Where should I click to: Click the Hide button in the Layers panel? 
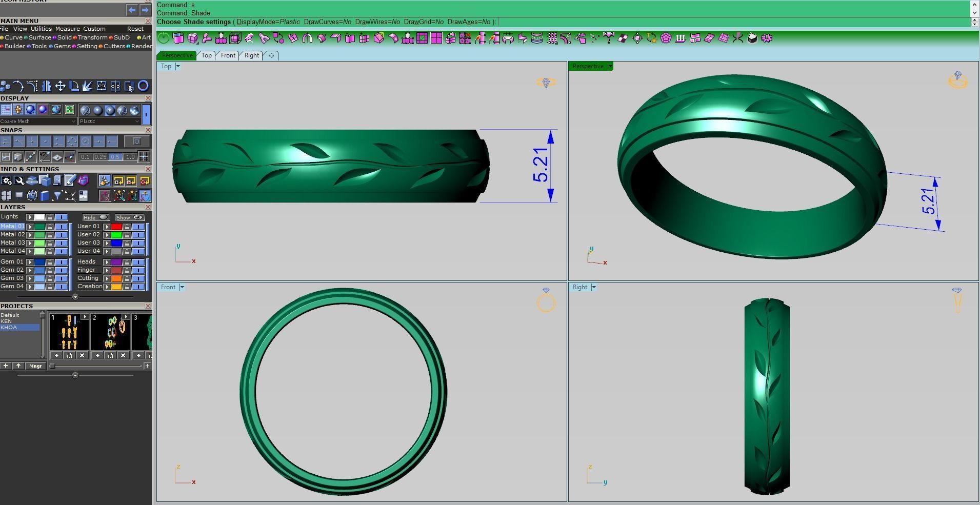(x=95, y=217)
